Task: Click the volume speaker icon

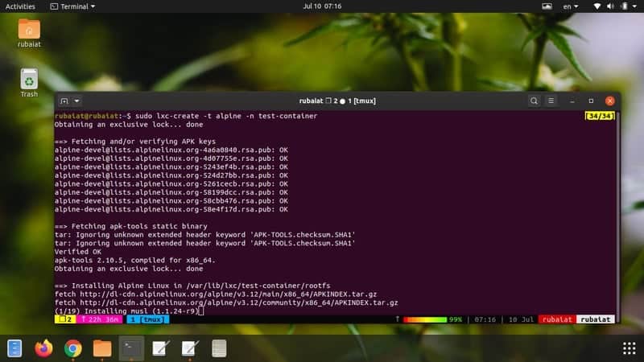Action: click(x=610, y=6)
